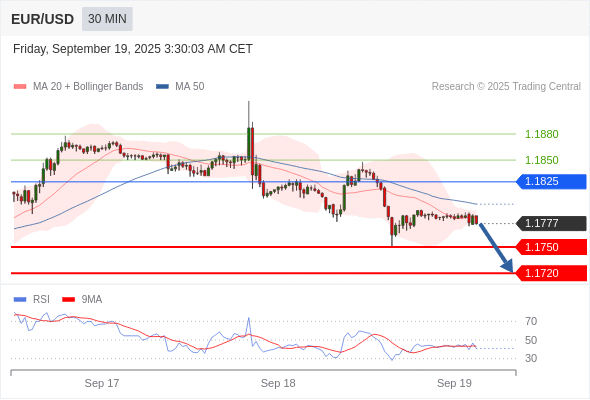This screenshot has width=590, height=400.
Task: Click the chart timestamp date line
Action: (133, 49)
